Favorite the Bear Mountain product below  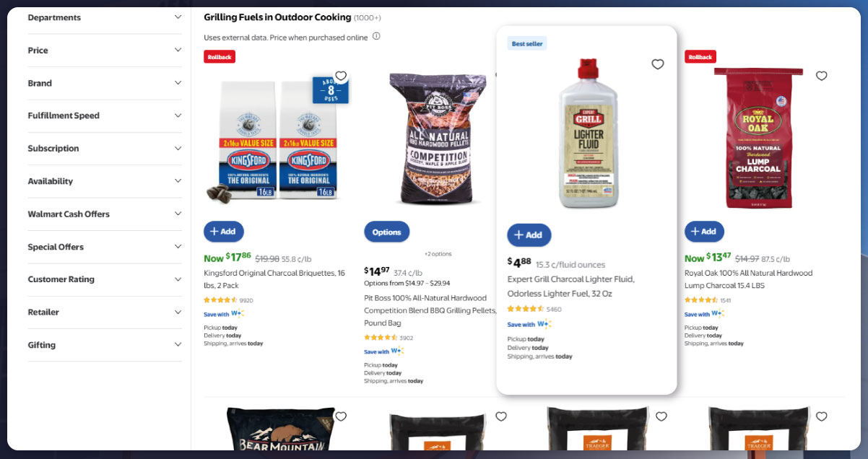pyautogui.click(x=340, y=416)
